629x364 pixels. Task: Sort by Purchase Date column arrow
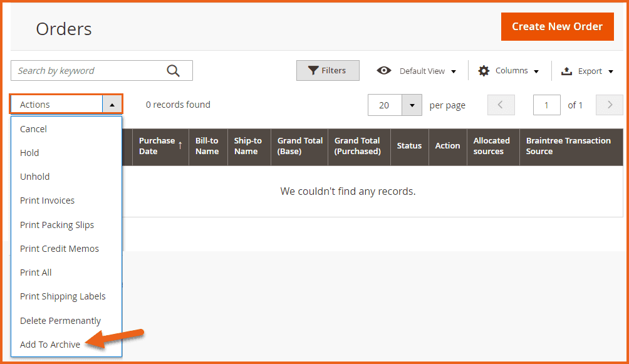click(x=180, y=145)
